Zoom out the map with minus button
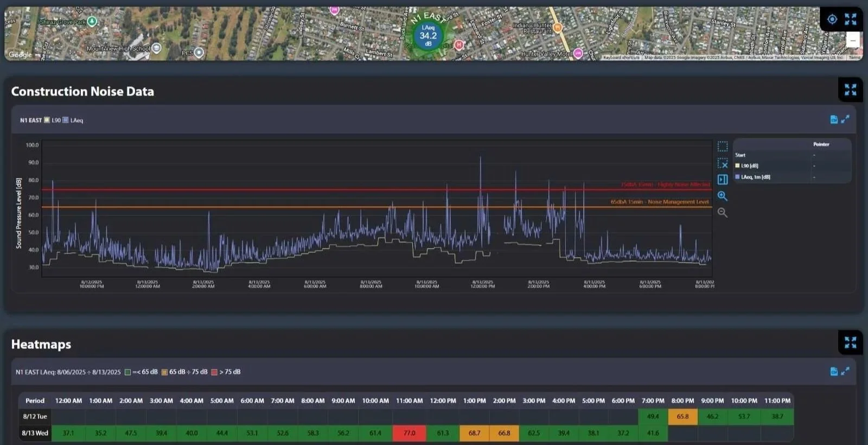 tap(853, 40)
